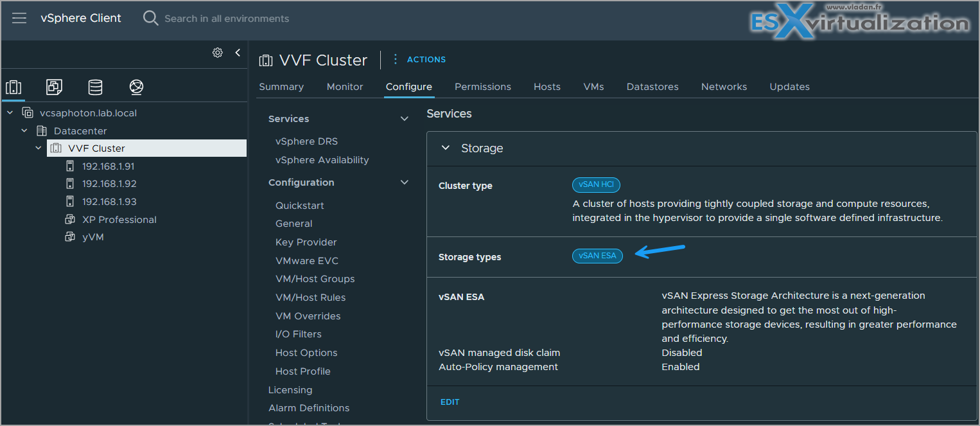The image size is (980, 426).
Task: Click the host icon for 192.168.1.91
Action: tap(70, 166)
